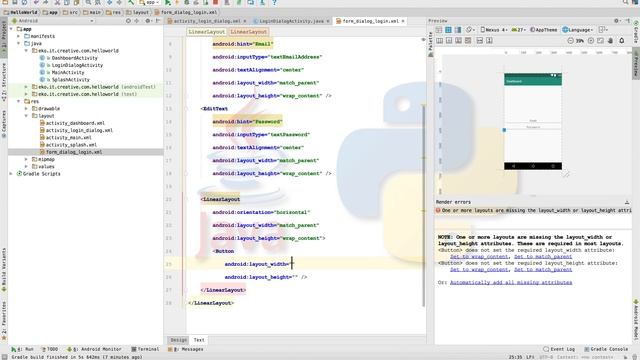The height and width of the screenshot is (360, 640).
Task: Click the red Stop toolbar icon
Action: point(216,2)
